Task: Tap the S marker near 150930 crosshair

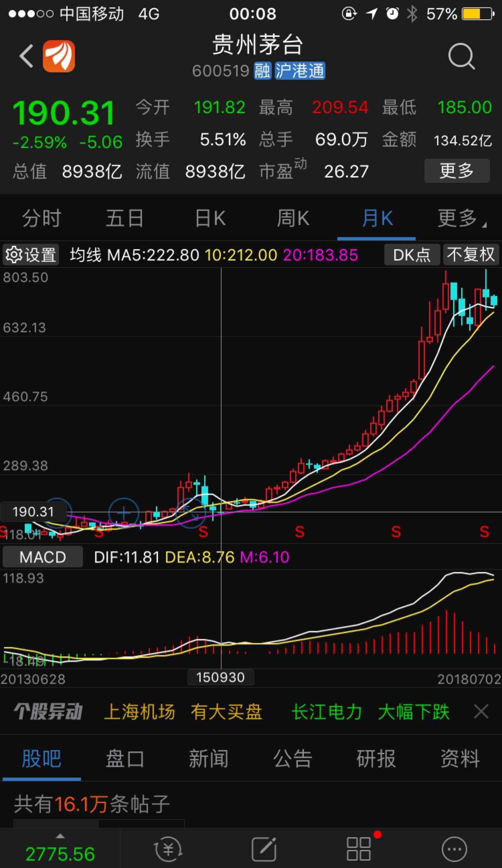Action: [x=203, y=532]
